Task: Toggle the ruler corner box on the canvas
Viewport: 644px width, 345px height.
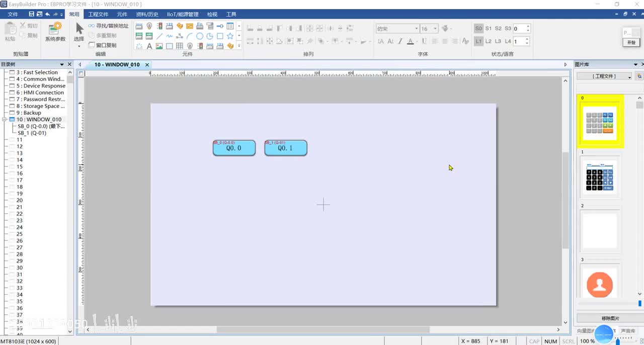Action: tap(82, 73)
